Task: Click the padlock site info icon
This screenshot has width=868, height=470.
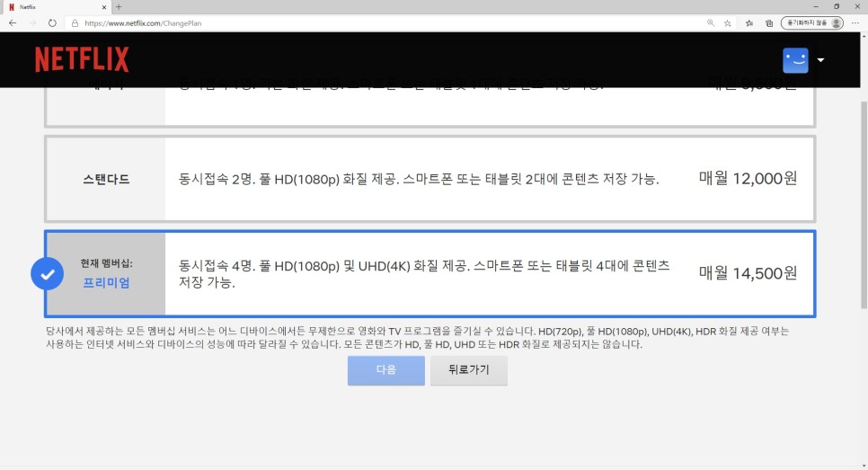Action: coord(75,23)
